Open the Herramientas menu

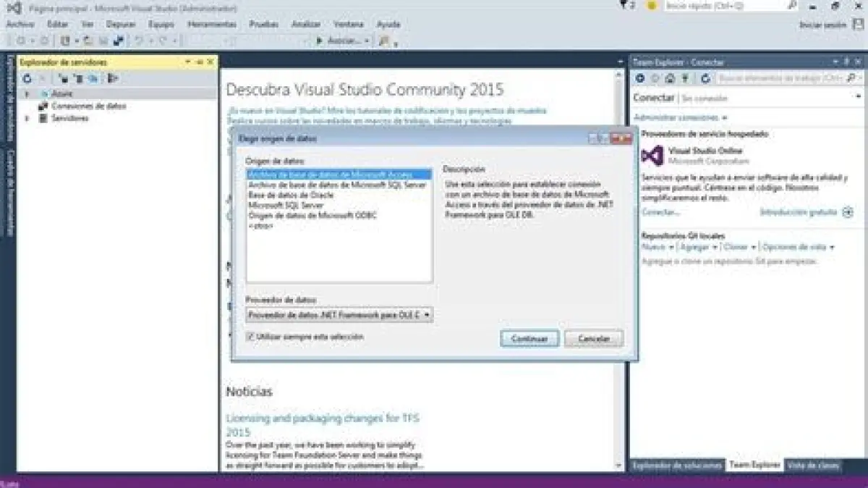coord(211,24)
